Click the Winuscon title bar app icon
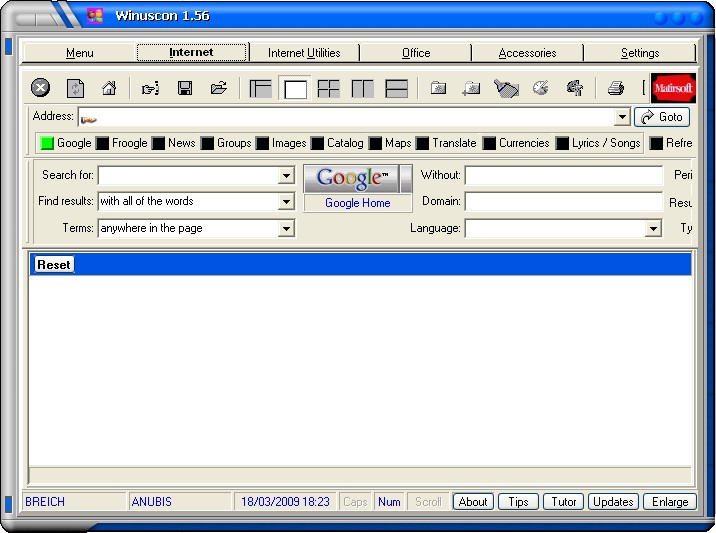 tap(95, 15)
